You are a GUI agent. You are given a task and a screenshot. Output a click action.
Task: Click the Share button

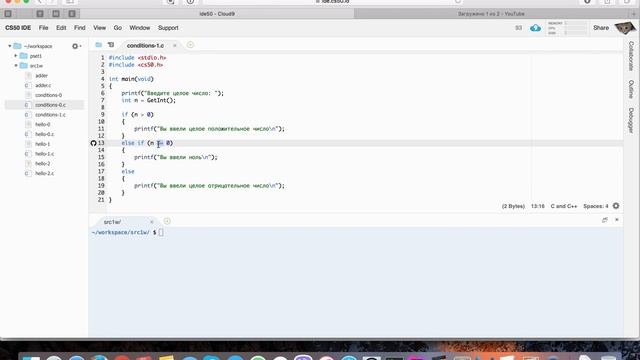coord(601,28)
